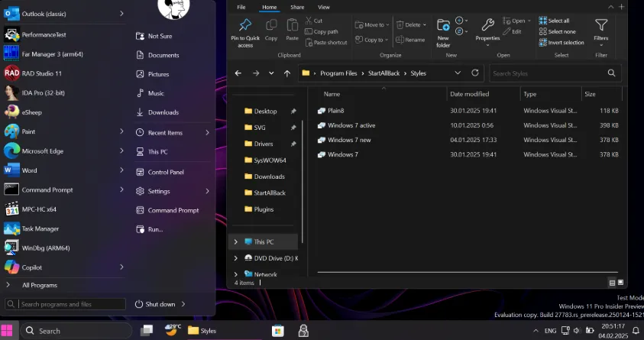Switch to the Share ribbon tab

pyautogui.click(x=297, y=7)
